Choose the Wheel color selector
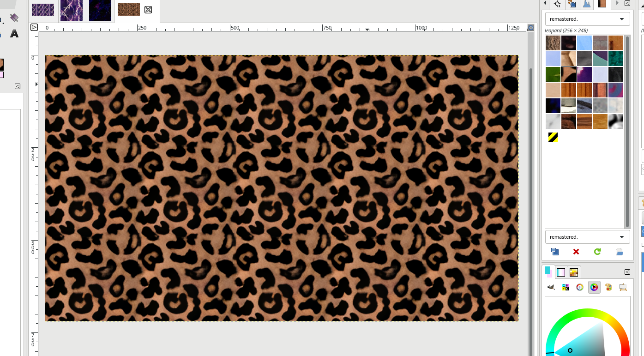Screen dimensions: 644x356 click(x=594, y=288)
